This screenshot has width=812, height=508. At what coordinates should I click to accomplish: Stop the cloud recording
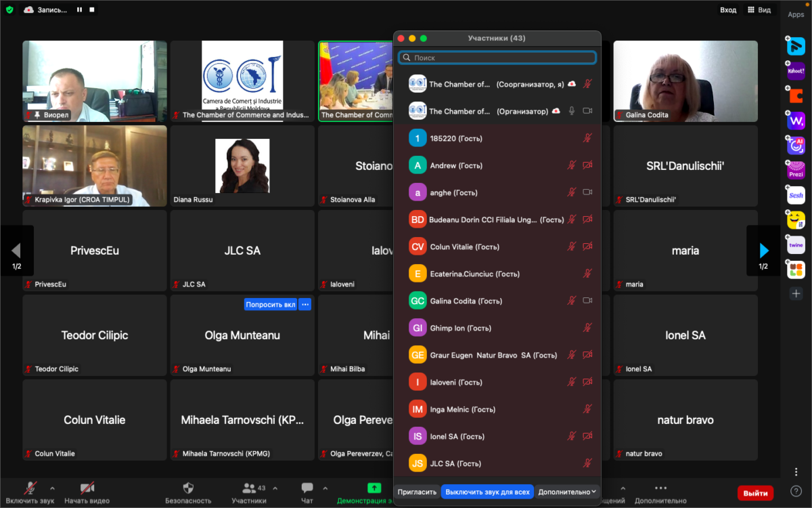92,9
